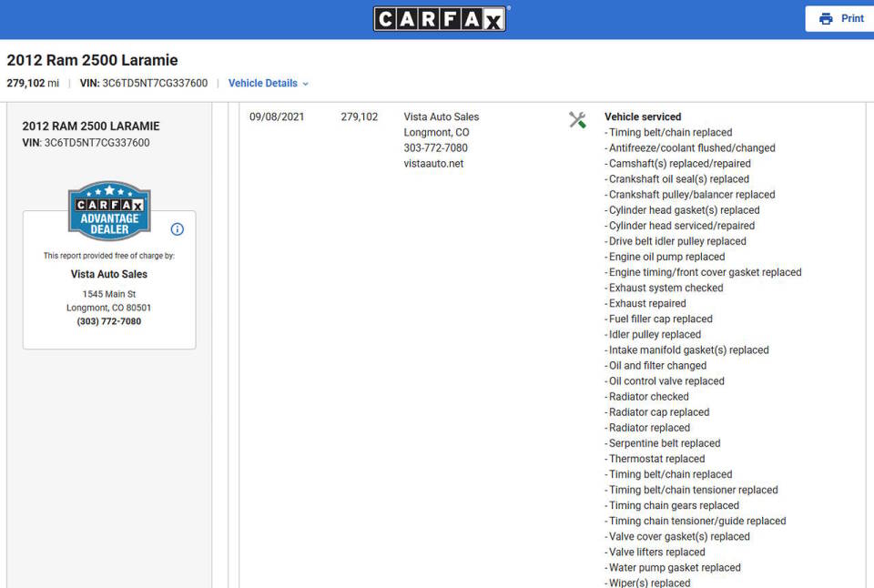874x588 pixels.
Task: Select Timing chain gears replaced entry
Action: 672,505
